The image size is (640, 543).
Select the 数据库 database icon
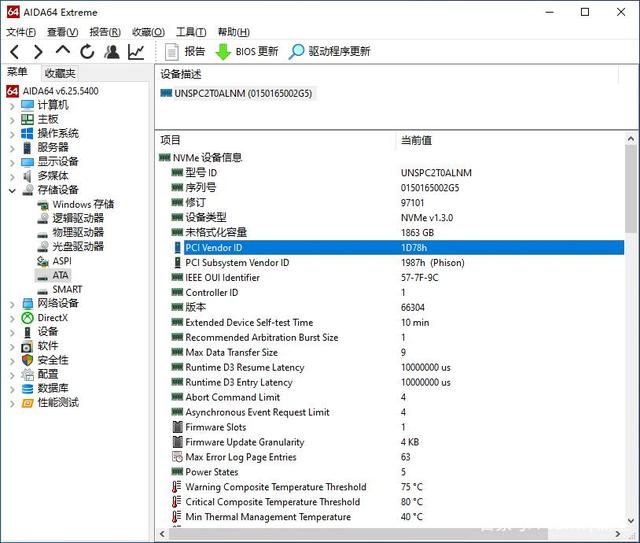pos(27,389)
